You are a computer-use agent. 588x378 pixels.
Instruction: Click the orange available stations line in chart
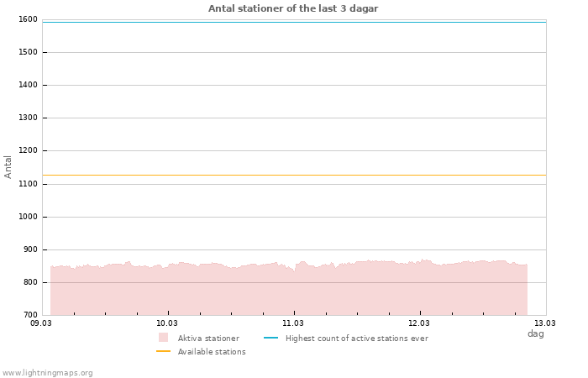[294, 176]
